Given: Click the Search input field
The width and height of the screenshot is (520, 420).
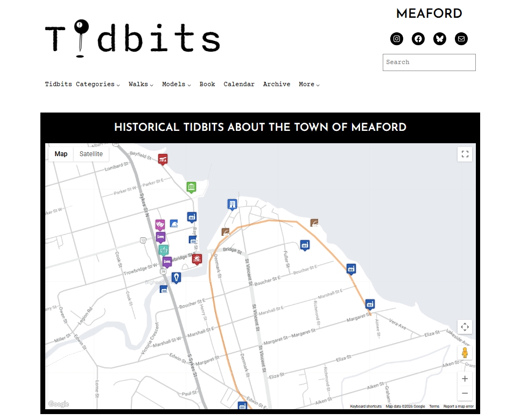Looking at the screenshot, I should pos(429,62).
